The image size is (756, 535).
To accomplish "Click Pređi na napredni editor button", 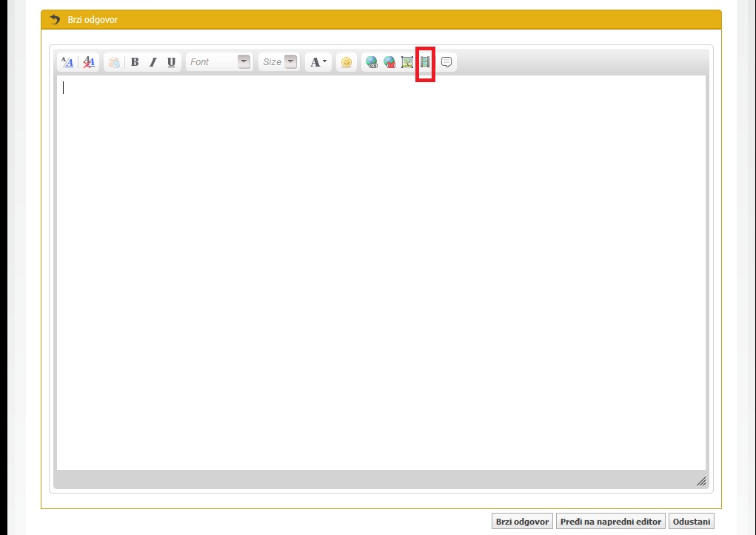I will (x=611, y=522).
